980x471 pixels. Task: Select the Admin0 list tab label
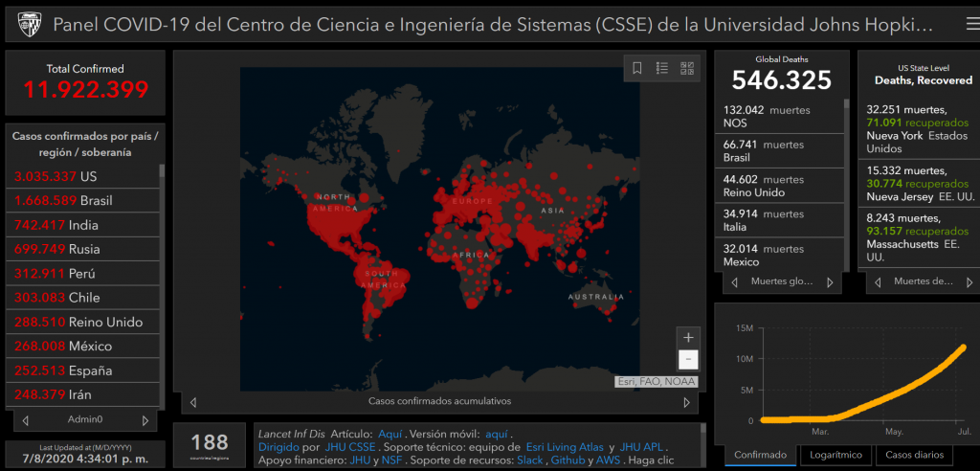(x=85, y=420)
